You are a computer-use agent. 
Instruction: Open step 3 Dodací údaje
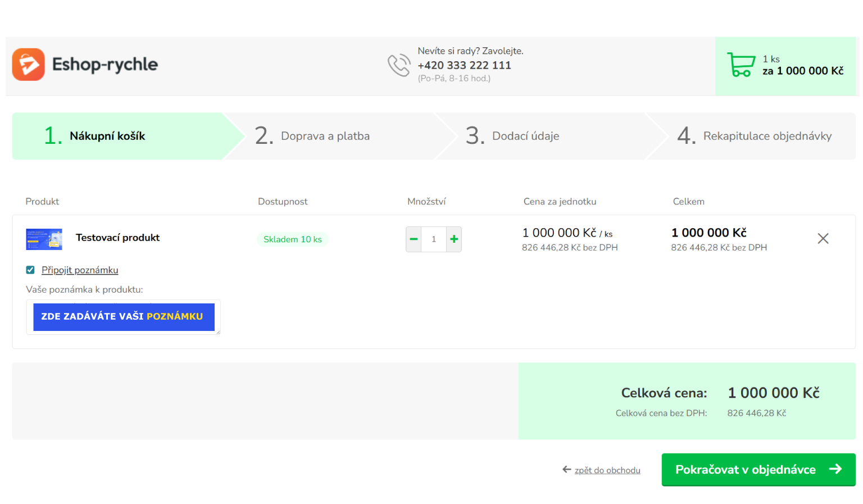pos(525,136)
